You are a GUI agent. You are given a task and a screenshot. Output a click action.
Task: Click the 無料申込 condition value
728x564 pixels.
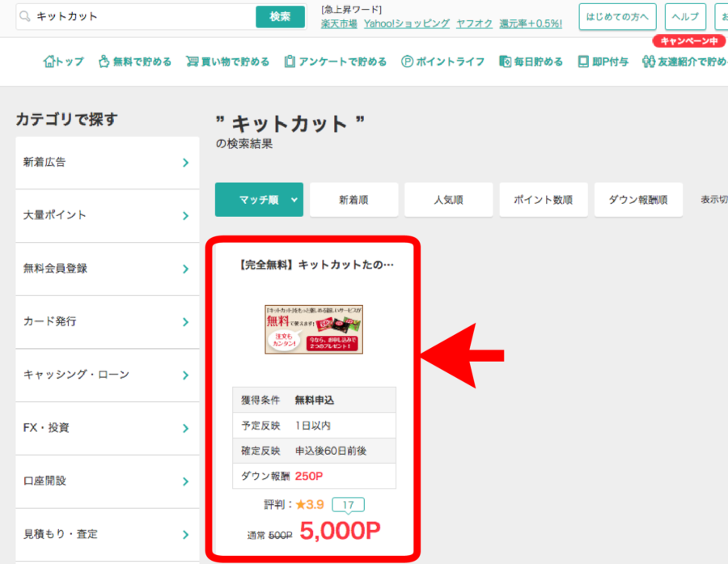click(315, 400)
